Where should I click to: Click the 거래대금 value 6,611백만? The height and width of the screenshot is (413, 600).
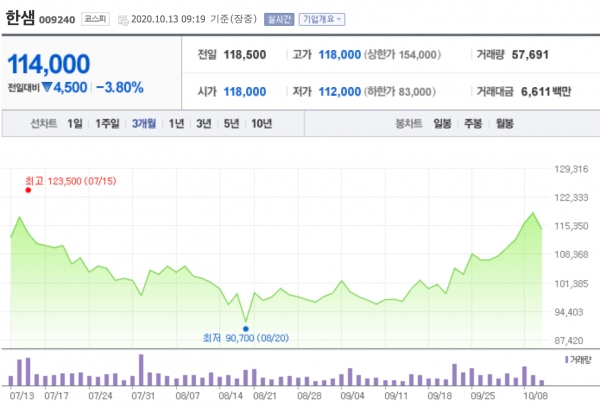pyautogui.click(x=546, y=92)
